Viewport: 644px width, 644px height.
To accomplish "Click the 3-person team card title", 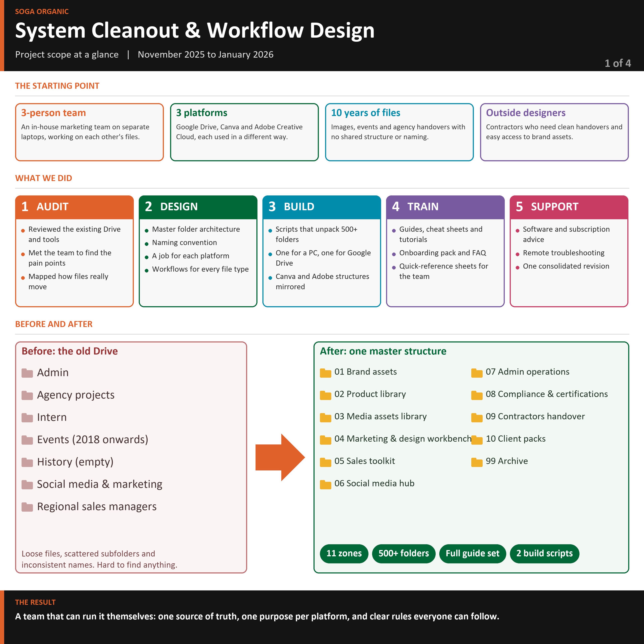I will (x=53, y=113).
